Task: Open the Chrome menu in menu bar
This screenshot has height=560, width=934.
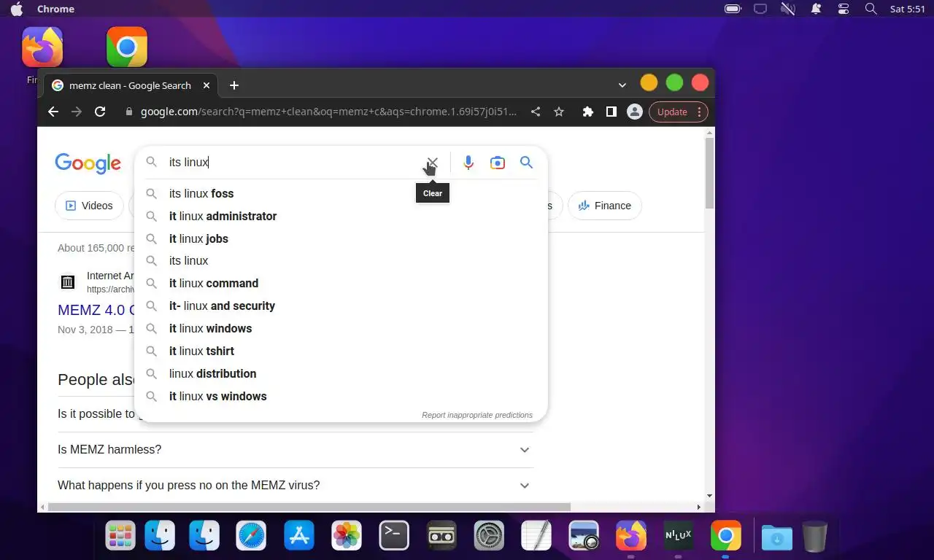Action: 55,9
